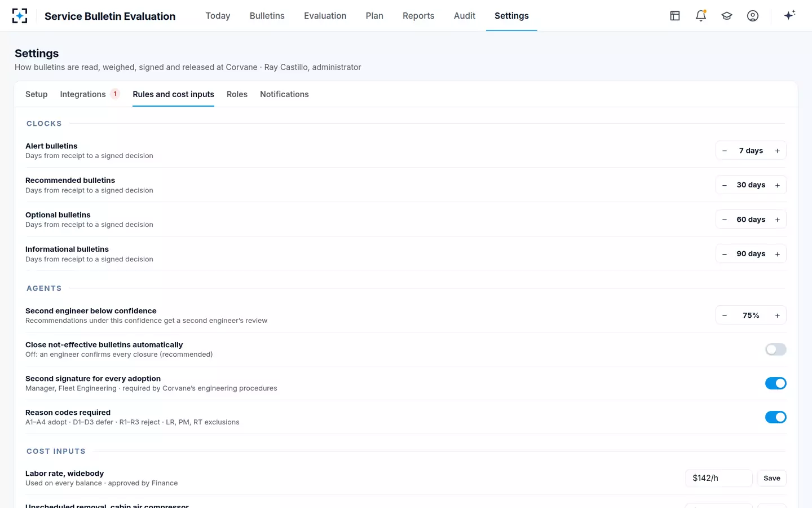Switch to the Setup tab
Image resolution: width=812 pixels, height=508 pixels.
click(x=37, y=94)
